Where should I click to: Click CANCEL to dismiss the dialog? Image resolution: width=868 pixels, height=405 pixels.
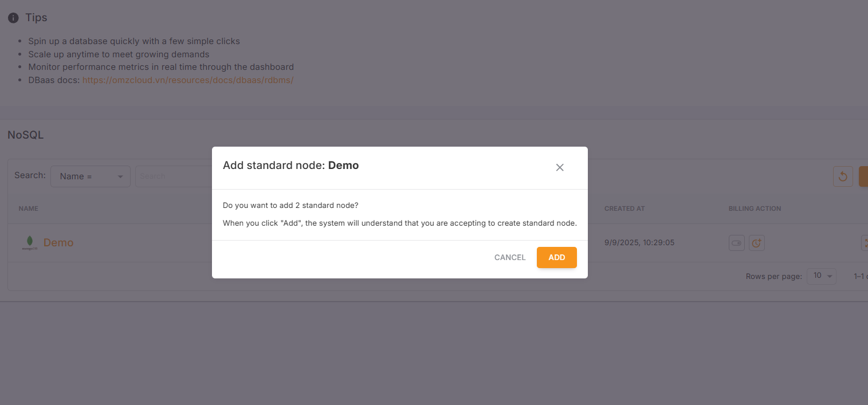[509, 257]
